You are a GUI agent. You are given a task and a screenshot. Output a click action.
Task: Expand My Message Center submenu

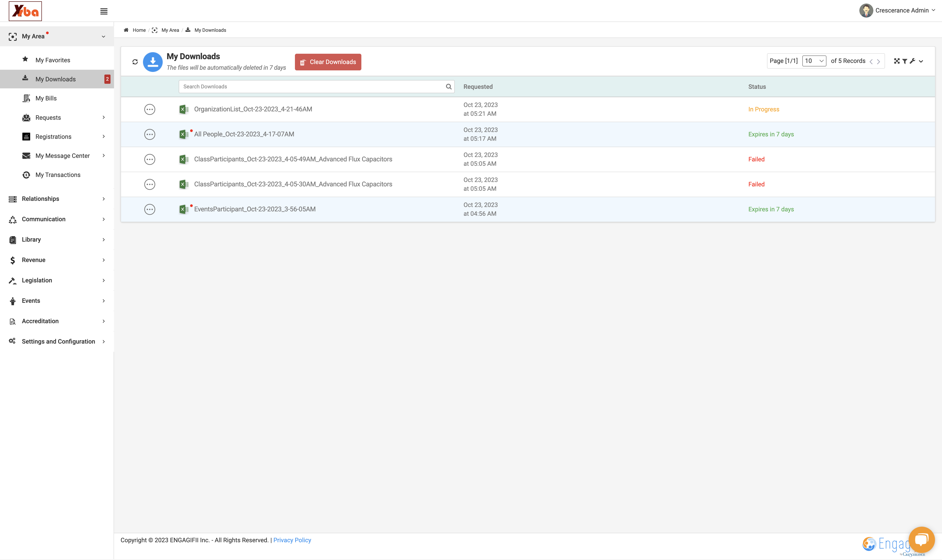tap(104, 155)
